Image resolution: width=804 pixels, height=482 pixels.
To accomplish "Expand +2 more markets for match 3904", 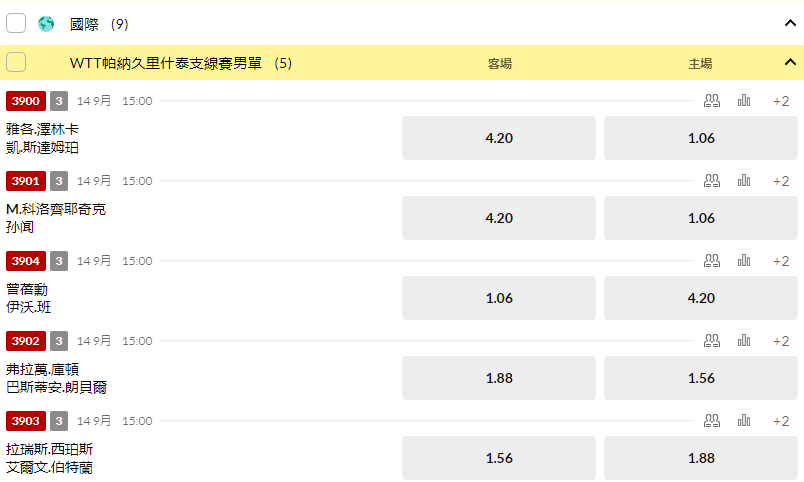I will pos(781,260).
